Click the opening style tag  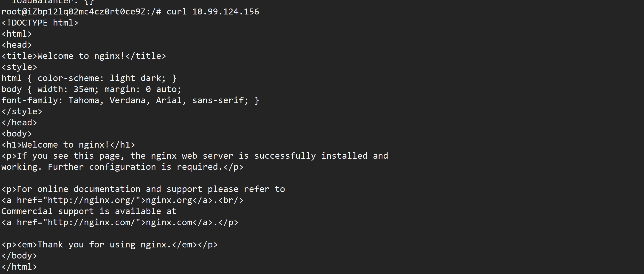[19, 67]
